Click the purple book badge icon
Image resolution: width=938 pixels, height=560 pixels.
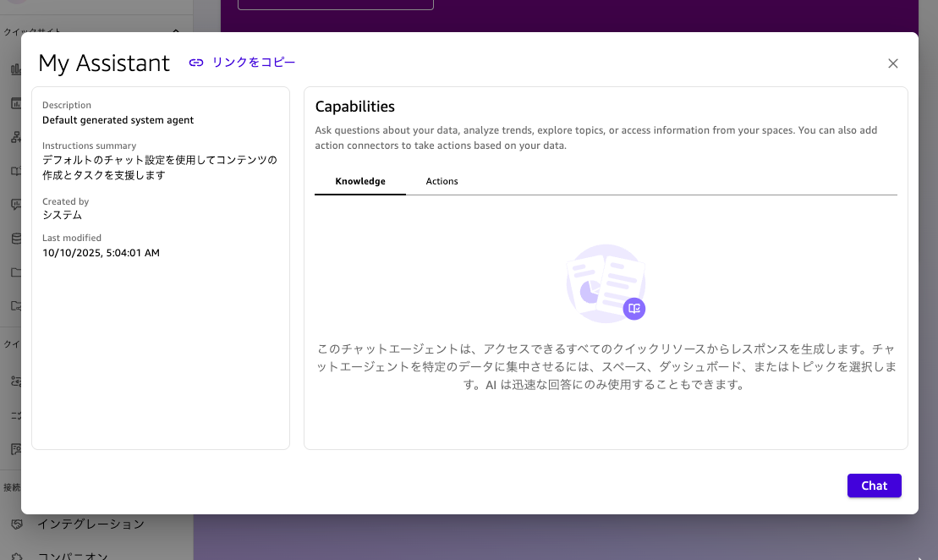634,309
